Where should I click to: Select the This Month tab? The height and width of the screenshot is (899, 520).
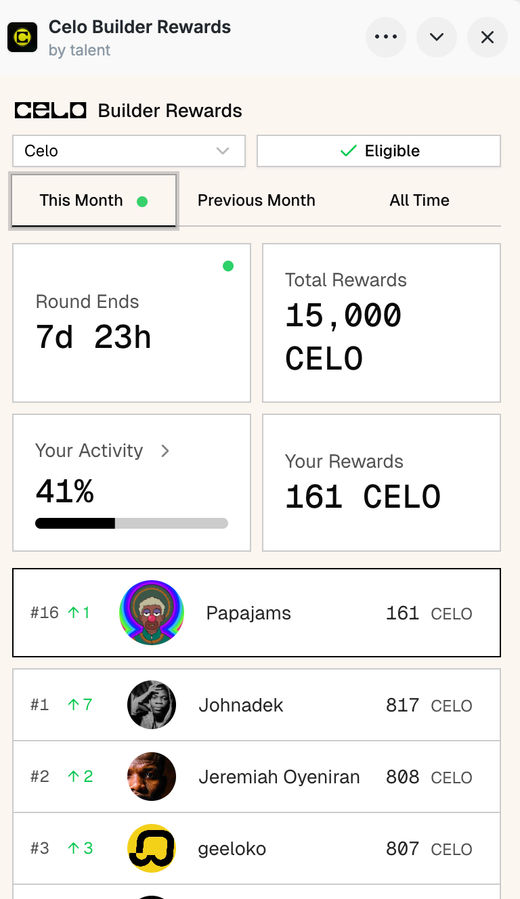pyautogui.click(x=93, y=200)
